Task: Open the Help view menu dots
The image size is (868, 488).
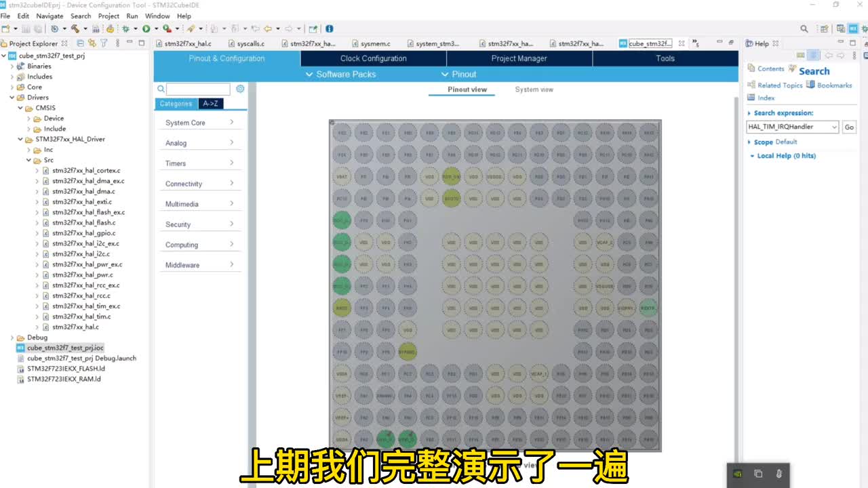Action: tap(854, 56)
